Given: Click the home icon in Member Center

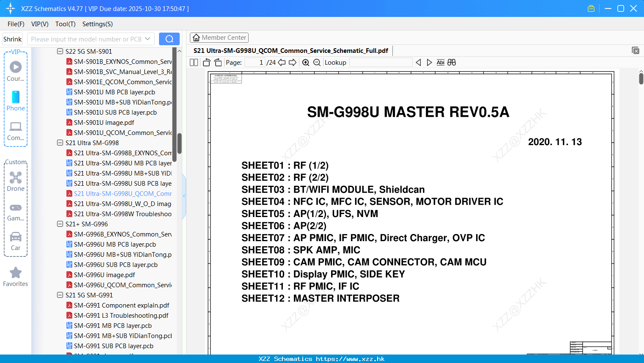Looking at the screenshot, I should 196,38.
